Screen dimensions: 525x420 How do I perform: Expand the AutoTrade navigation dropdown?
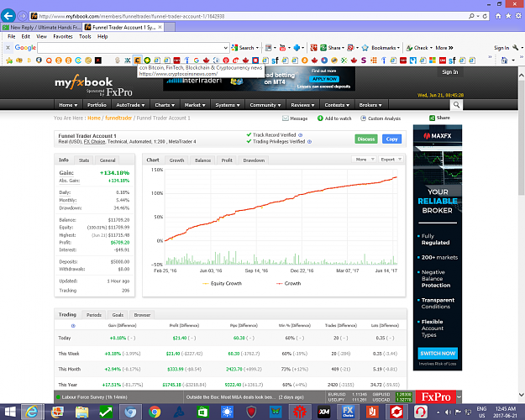point(130,105)
